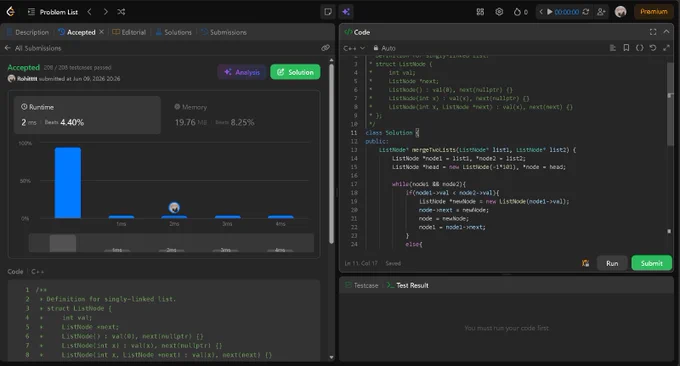The image size is (680, 366).
Task: Click the tall blue runtime bar
Action: click(x=68, y=183)
